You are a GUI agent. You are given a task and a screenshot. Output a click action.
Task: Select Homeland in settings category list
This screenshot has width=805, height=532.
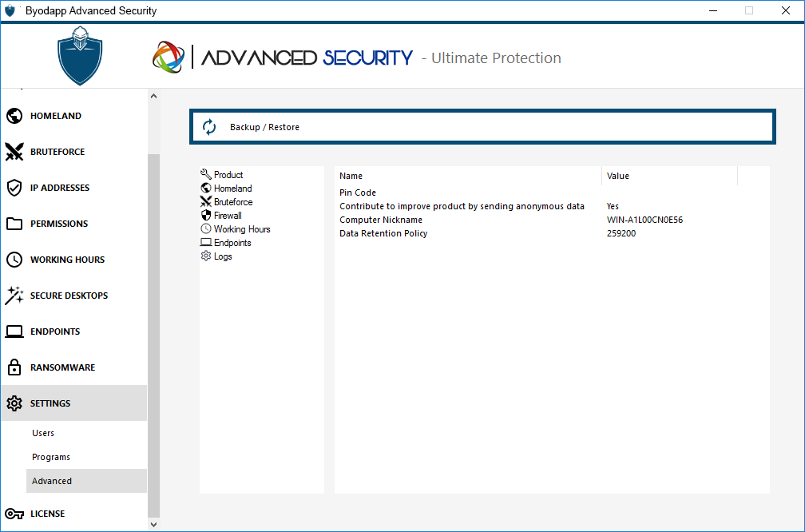point(233,189)
